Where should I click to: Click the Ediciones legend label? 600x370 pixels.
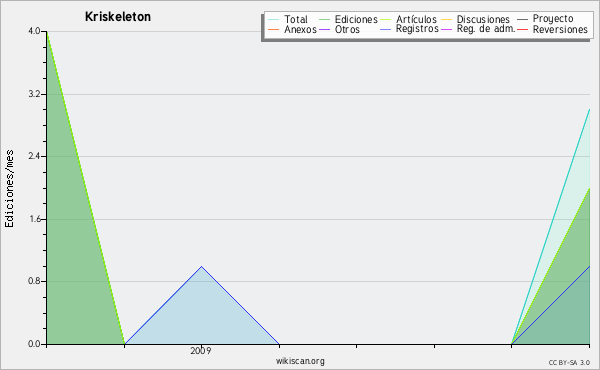[356, 19]
